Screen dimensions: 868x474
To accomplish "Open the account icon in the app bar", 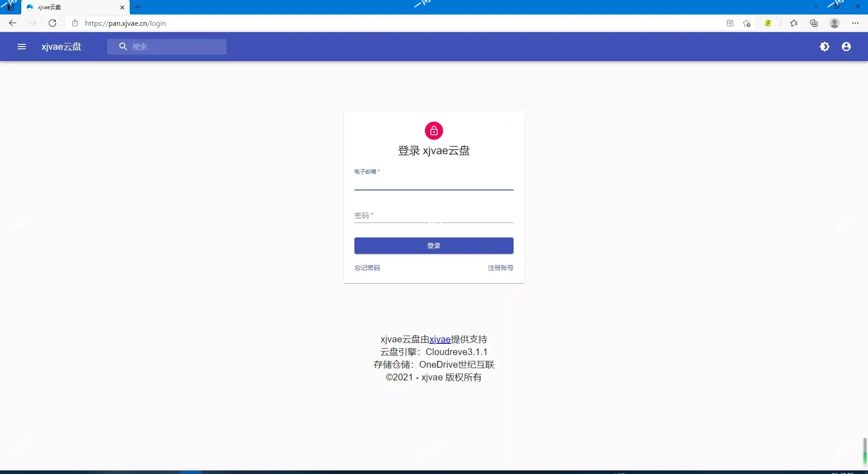I will click(x=846, y=47).
